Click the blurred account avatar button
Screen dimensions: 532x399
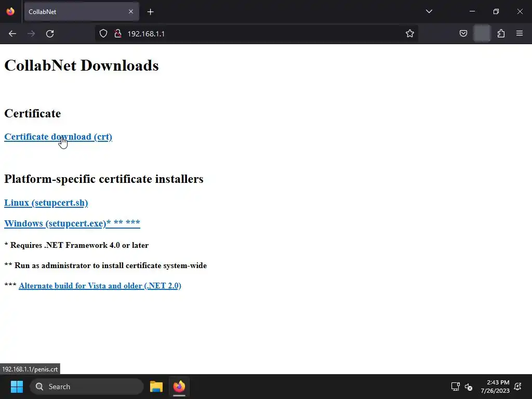(482, 34)
